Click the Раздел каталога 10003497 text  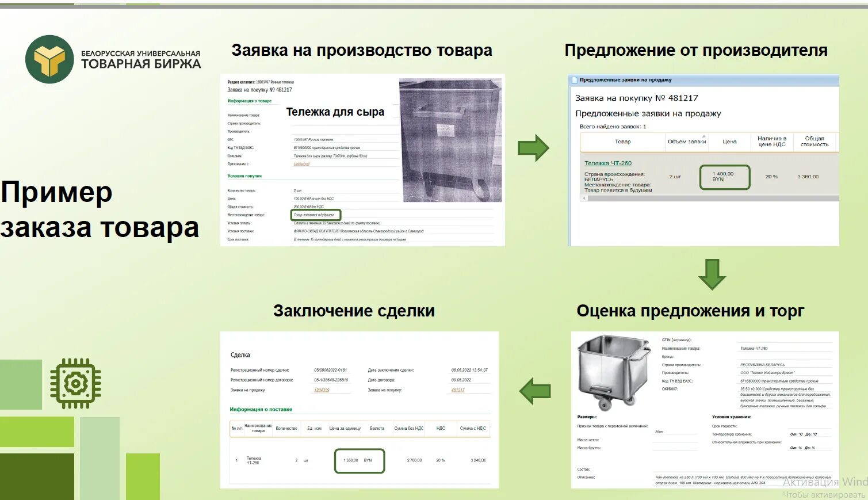(x=261, y=82)
